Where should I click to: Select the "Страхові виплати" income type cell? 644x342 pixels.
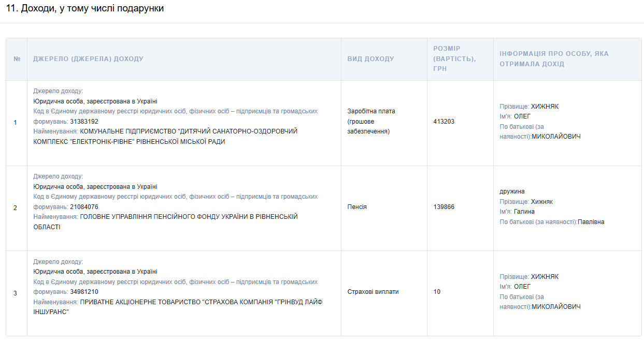pos(373,292)
